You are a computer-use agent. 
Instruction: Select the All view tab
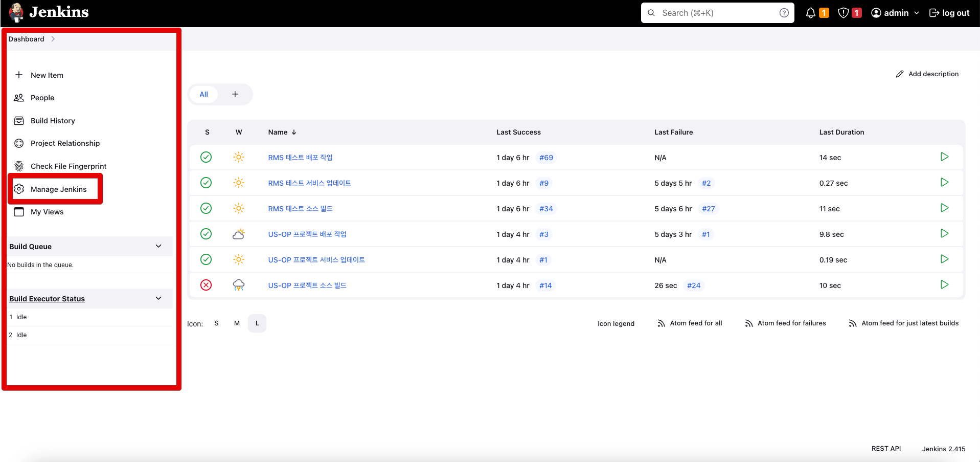pyautogui.click(x=203, y=94)
